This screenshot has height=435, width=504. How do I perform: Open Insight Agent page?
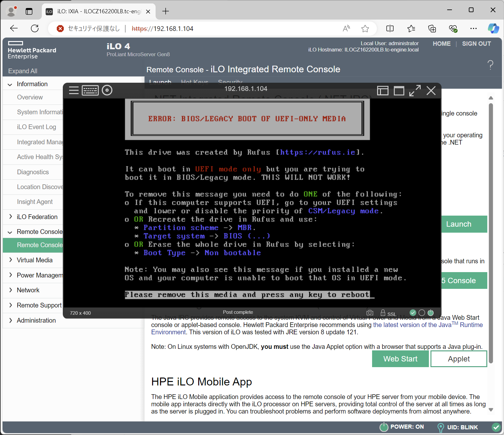[35, 202]
